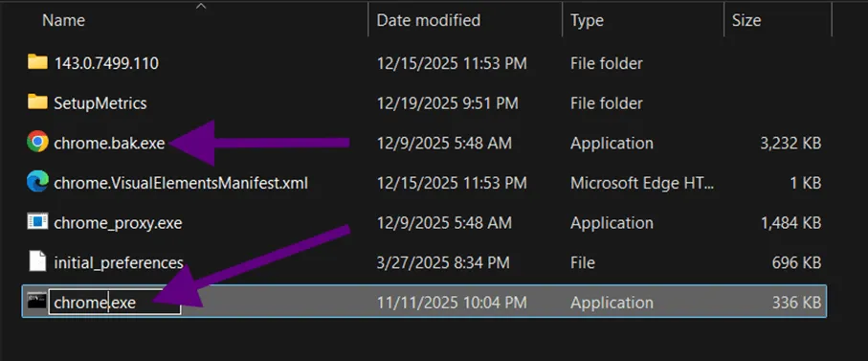
Task: Click the 1,484 KB size value
Action: pyautogui.click(x=791, y=223)
